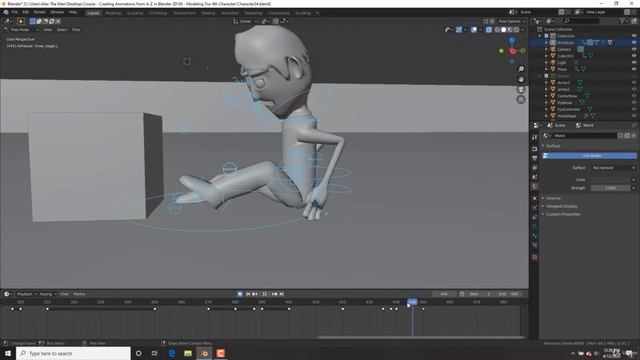Open the Global transform orientation dropdown
This screenshot has height=360, width=640.
(245, 21)
